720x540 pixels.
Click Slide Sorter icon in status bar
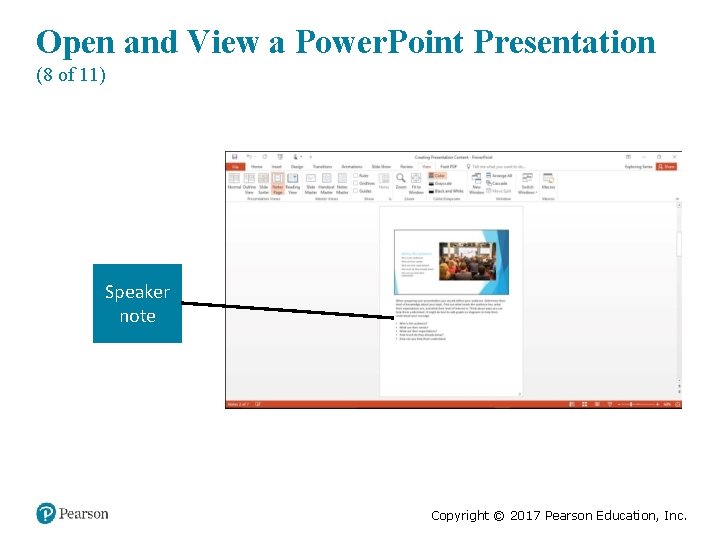585,405
